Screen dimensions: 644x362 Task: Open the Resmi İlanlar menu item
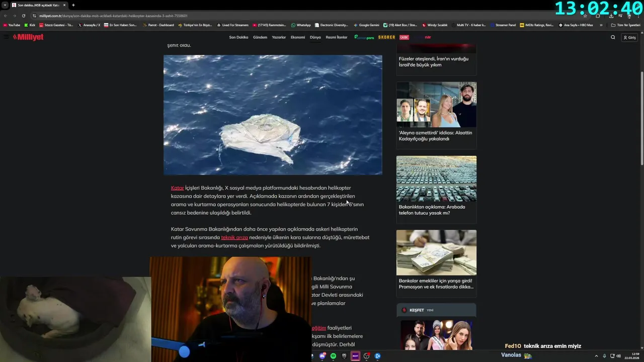pos(337,37)
